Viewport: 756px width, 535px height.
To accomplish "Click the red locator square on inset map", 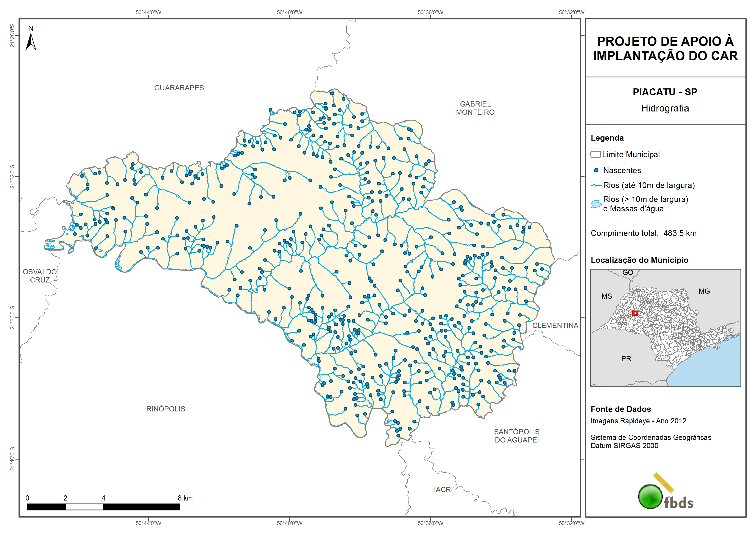I will click(635, 313).
